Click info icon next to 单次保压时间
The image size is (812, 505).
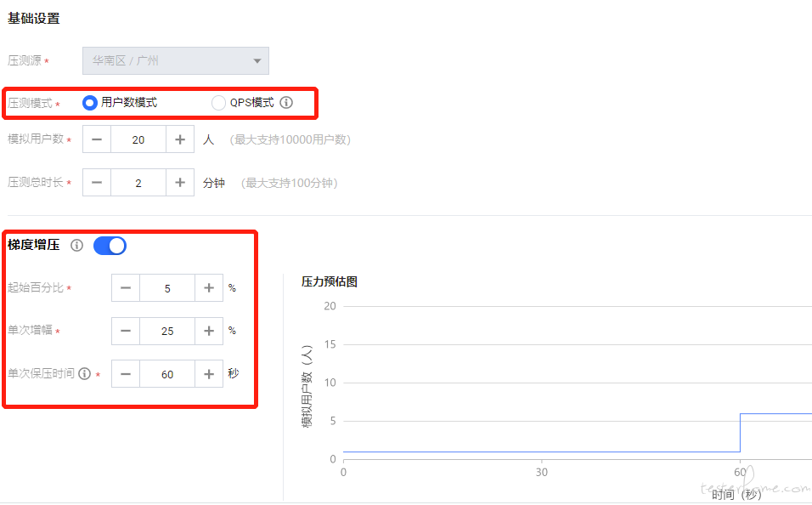point(84,373)
